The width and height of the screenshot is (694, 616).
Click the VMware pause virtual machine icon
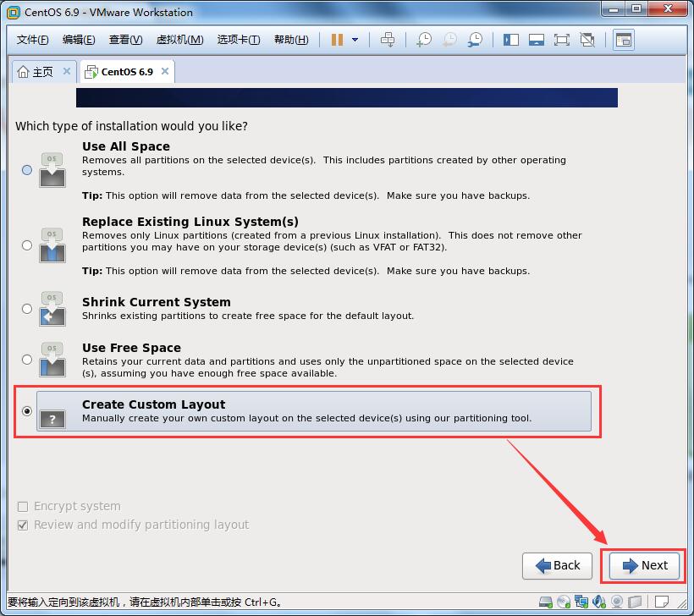[x=337, y=40]
